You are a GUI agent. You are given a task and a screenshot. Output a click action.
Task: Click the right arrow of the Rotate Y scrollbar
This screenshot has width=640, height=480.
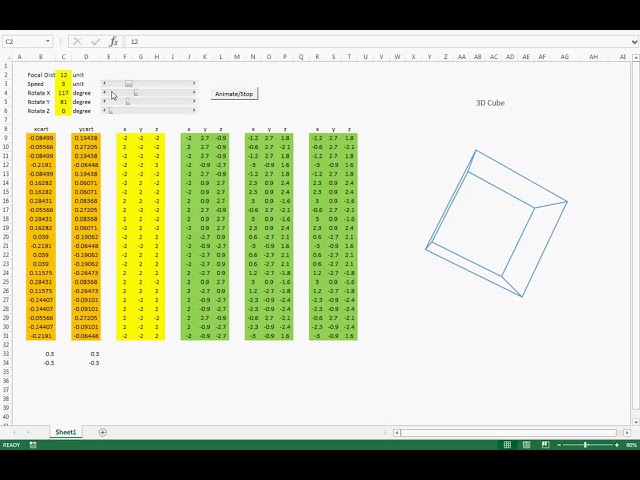point(194,101)
